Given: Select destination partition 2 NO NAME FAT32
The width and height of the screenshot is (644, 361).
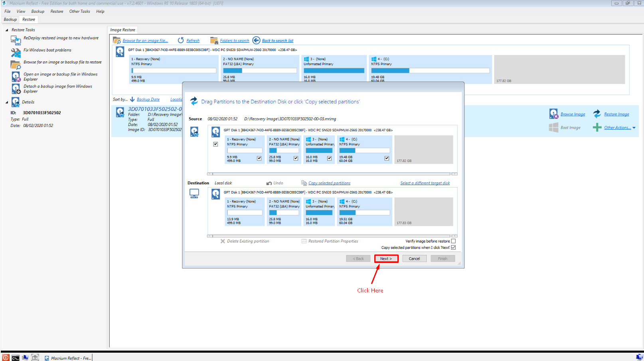Looking at the screenshot, I should point(284,212).
